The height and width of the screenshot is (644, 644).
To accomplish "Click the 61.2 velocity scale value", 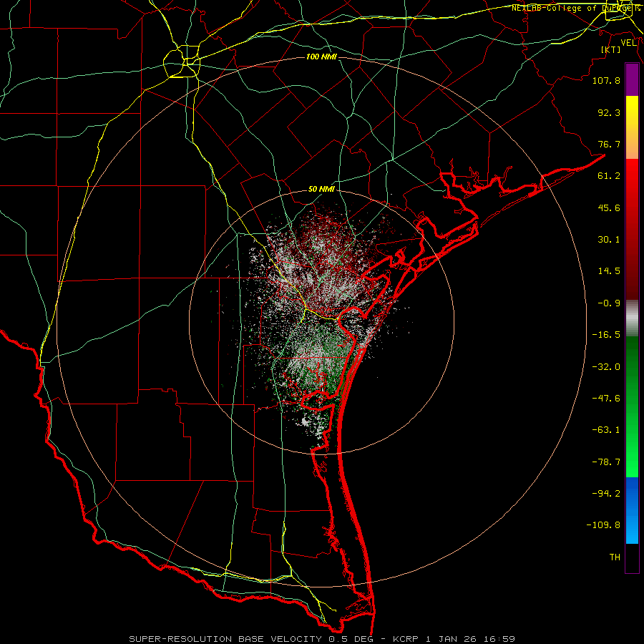I will 609,176.
